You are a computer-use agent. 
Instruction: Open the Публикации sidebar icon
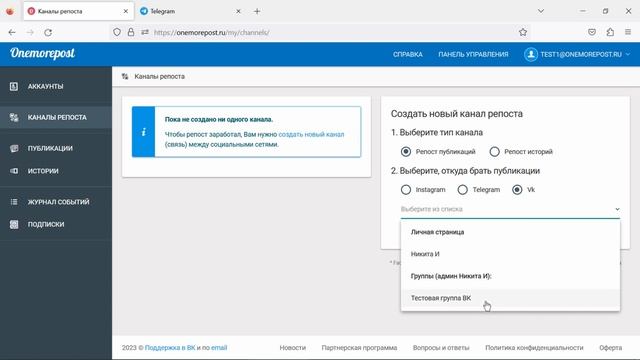click(x=14, y=148)
